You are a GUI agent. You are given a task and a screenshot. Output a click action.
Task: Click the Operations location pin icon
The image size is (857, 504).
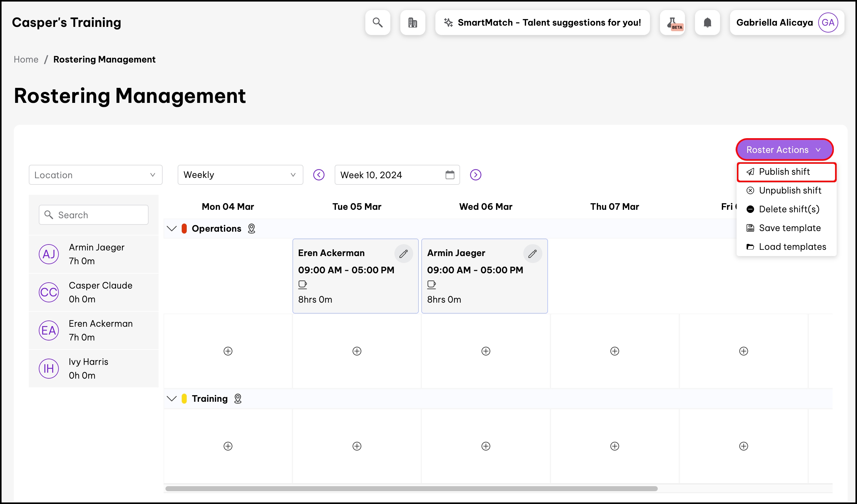point(251,228)
